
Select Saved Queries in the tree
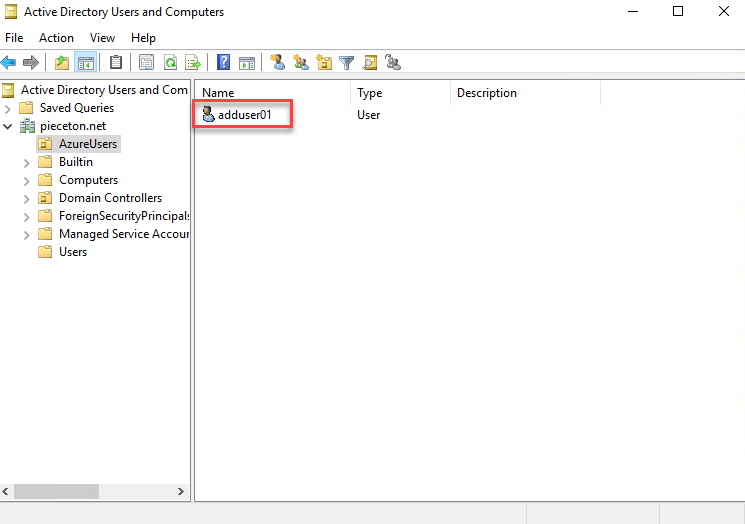click(x=76, y=108)
